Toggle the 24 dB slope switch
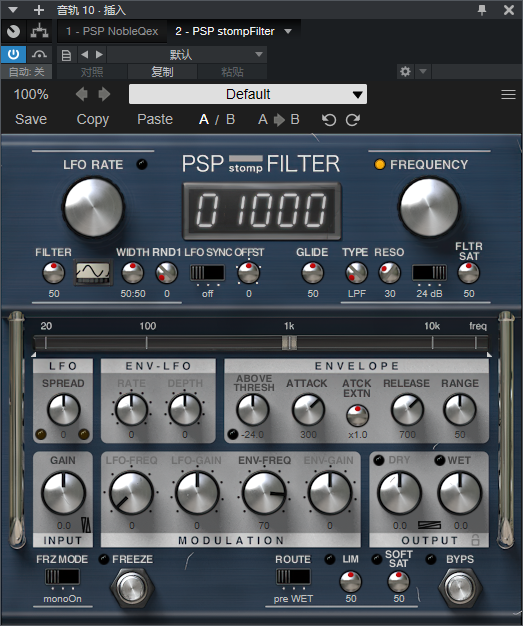 coord(429,273)
